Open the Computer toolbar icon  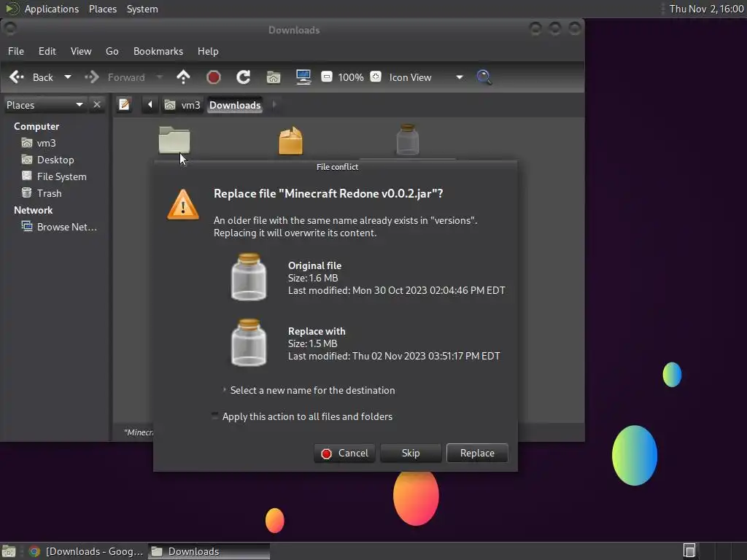tap(303, 77)
